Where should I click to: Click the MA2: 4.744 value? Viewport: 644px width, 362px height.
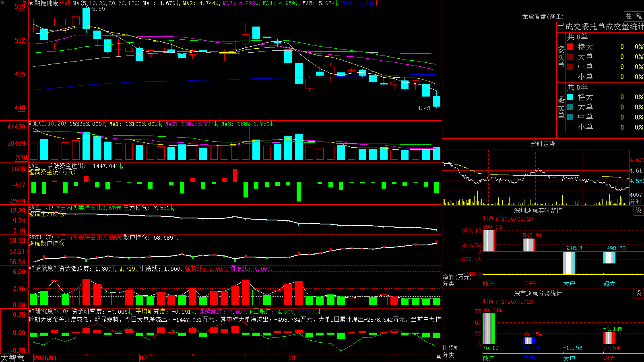[x=199, y=3]
